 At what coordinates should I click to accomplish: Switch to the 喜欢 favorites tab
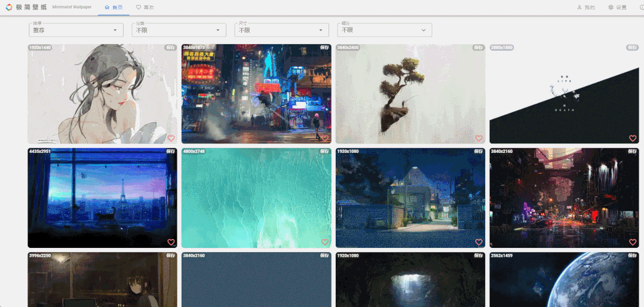tap(145, 7)
